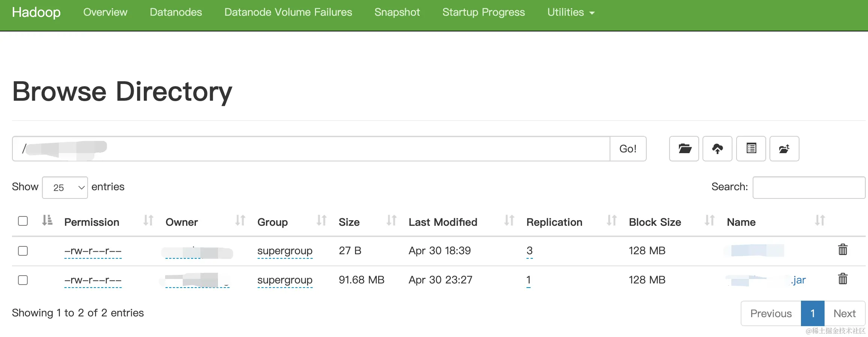
Task: Click the cut and paste list icon
Action: tap(751, 149)
